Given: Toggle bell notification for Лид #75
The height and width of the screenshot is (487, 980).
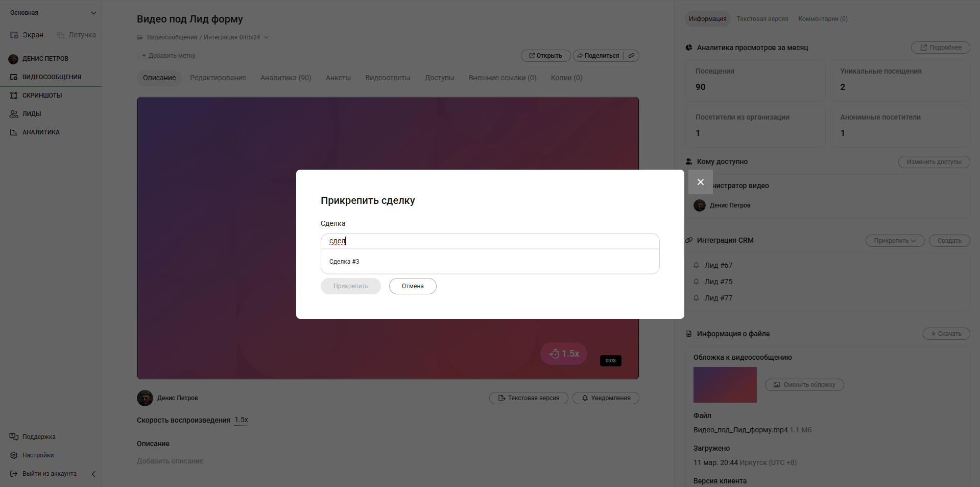Looking at the screenshot, I should (x=696, y=282).
